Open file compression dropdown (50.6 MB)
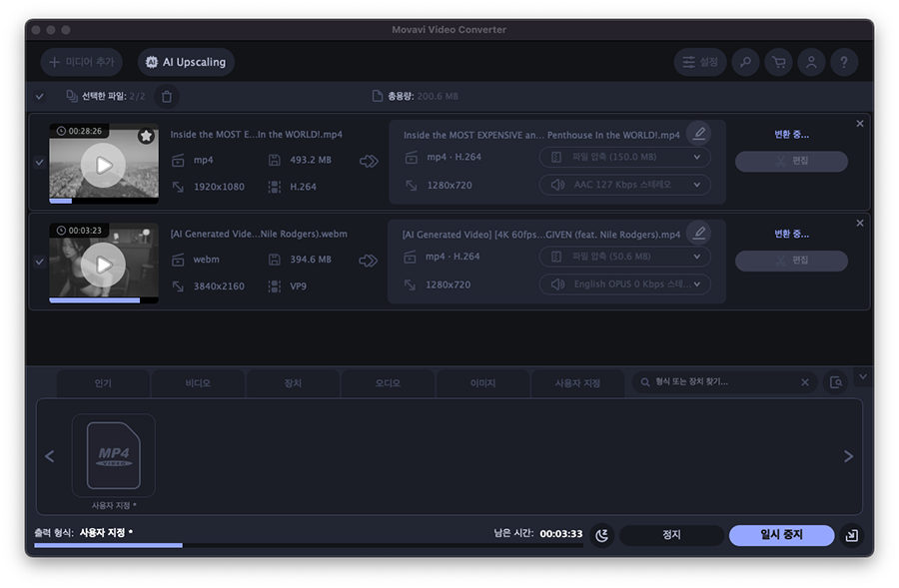This screenshot has height=588, width=899. (x=625, y=257)
